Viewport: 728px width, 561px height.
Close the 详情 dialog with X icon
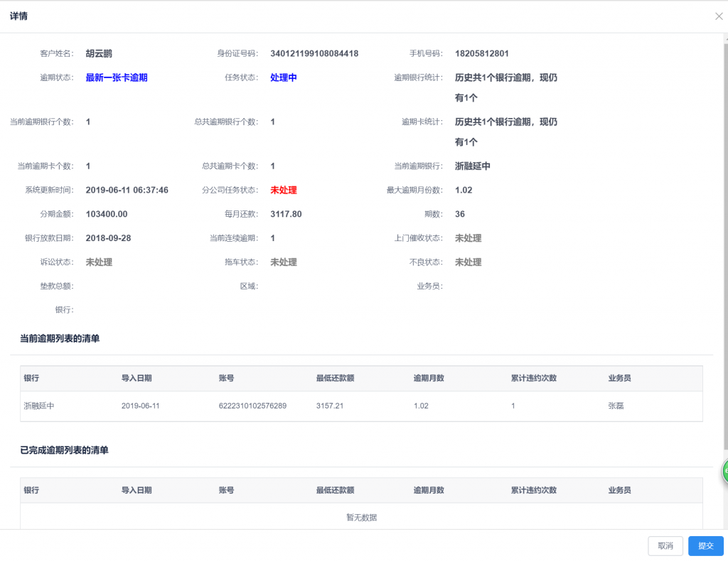[x=719, y=16]
